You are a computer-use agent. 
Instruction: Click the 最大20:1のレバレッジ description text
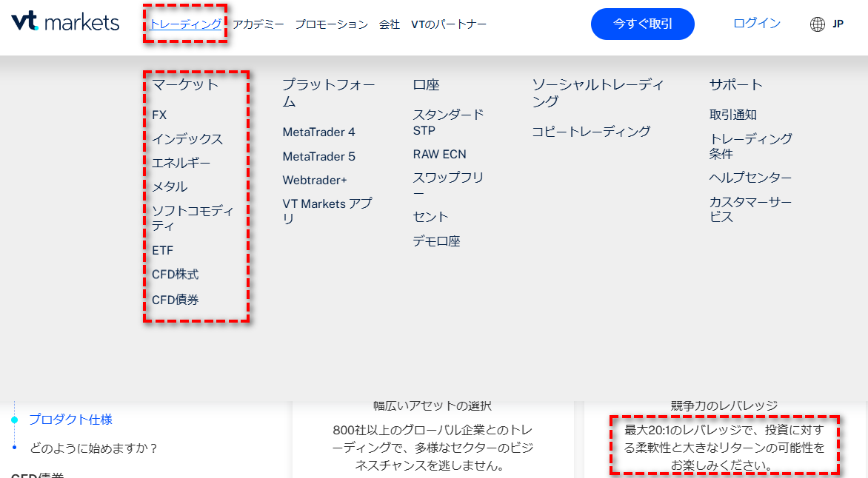(x=724, y=447)
